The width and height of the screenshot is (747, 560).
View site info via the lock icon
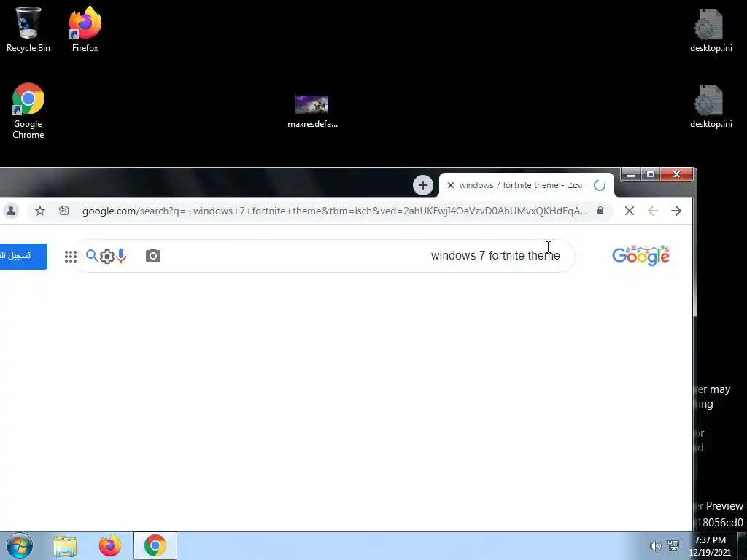coord(600,211)
